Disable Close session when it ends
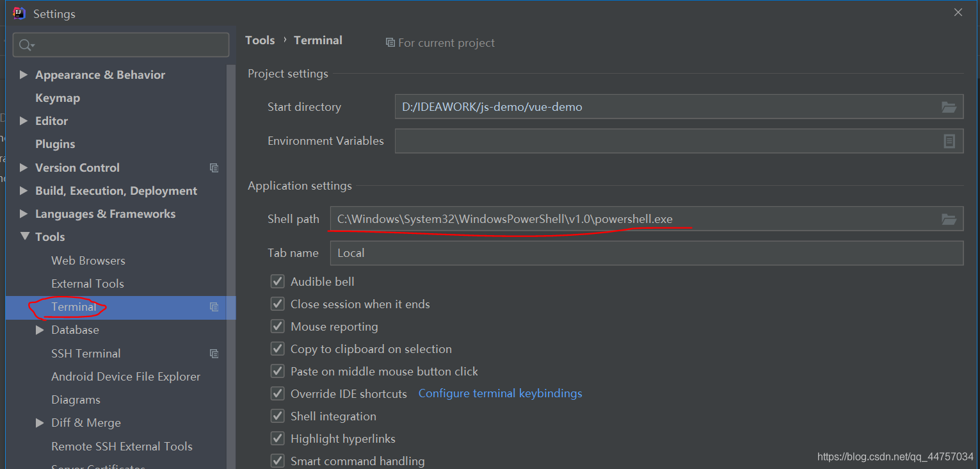Image resolution: width=980 pixels, height=469 pixels. pos(277,304)
